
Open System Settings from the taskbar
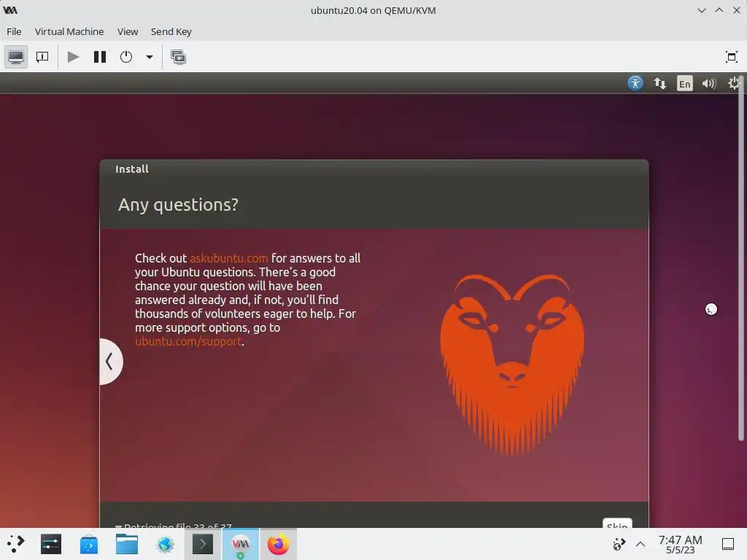51,544
